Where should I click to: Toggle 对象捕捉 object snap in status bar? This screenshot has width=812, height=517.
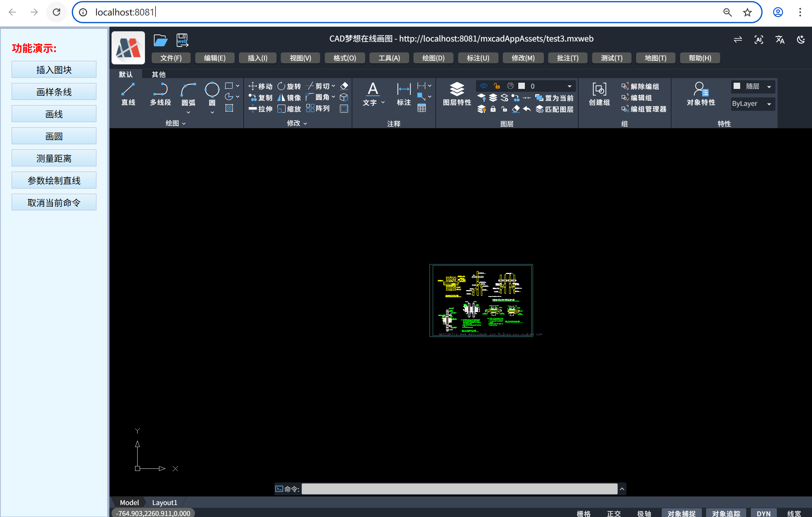pyautogui.click(x=681, y=513)
